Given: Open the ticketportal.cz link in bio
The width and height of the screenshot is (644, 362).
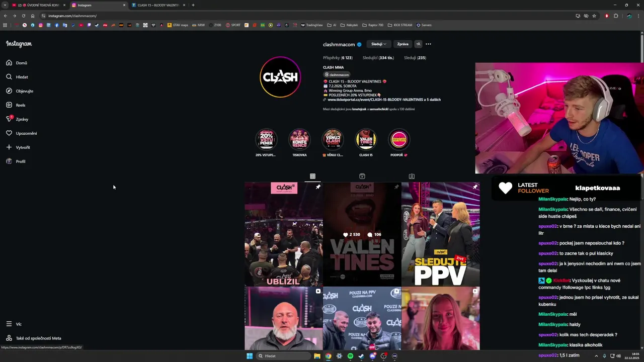Looking at the screenshot, I should 384,100.
